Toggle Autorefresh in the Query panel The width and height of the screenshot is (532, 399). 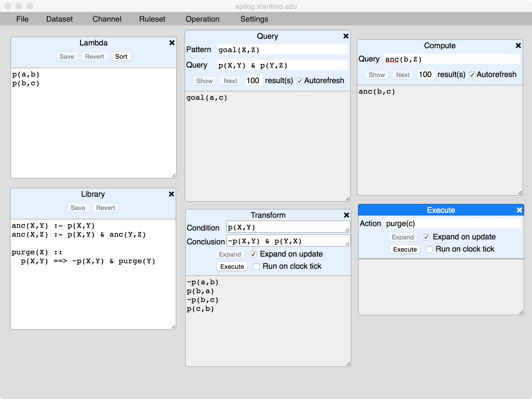tap(300, 81)
